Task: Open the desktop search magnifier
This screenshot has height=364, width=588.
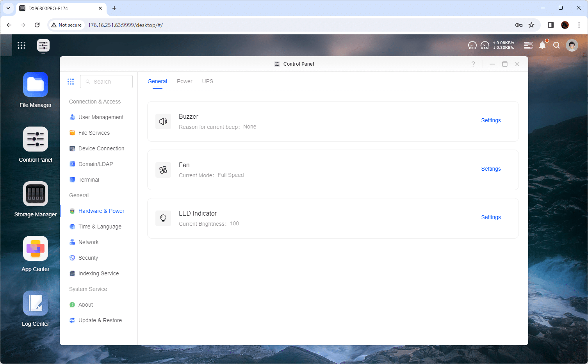Action: tap(557, 45)
